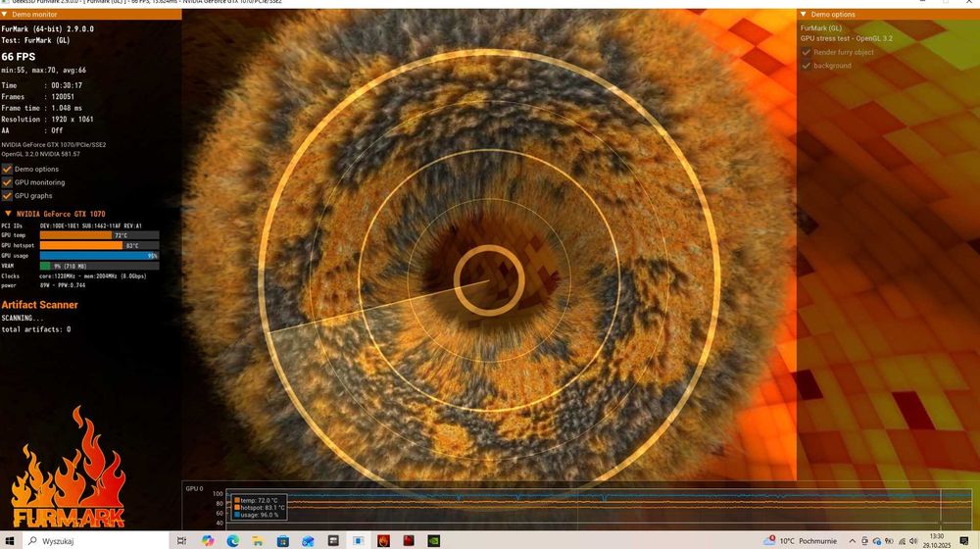Click the FurMark (64-bit) 2.9.0.0 title line
Viewport: 980px width, 549px height.
click(x=47, y=28)
